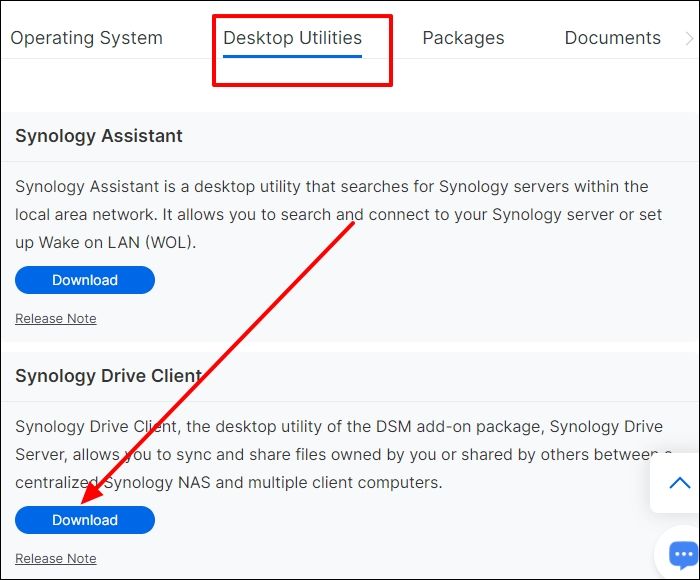Screen dimensions: 700x580
Task: Download Synology Drive Client
Action: (85, 520)
